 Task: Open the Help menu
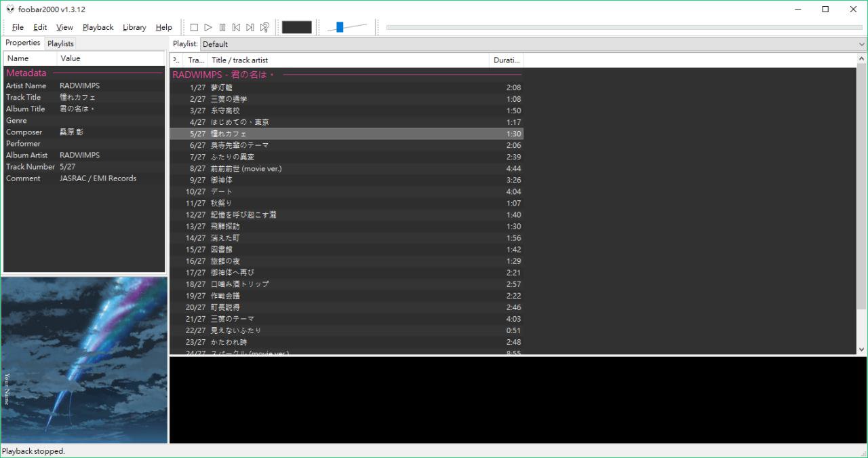click(164, 27)
